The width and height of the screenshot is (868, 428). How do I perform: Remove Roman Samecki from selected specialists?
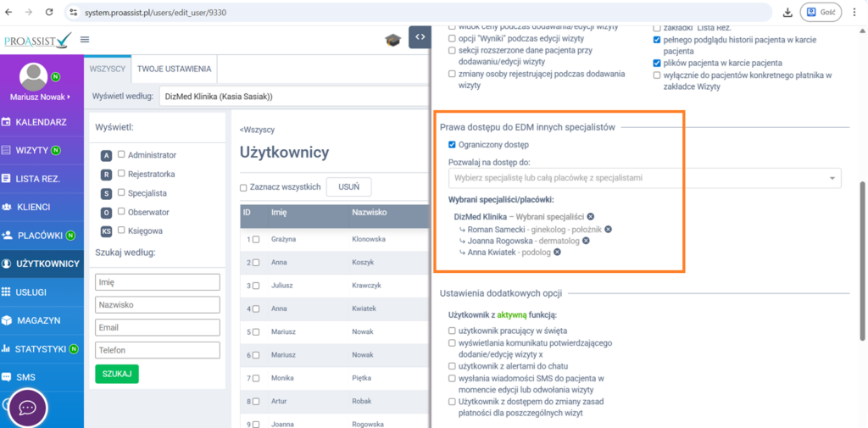(608, 229)
